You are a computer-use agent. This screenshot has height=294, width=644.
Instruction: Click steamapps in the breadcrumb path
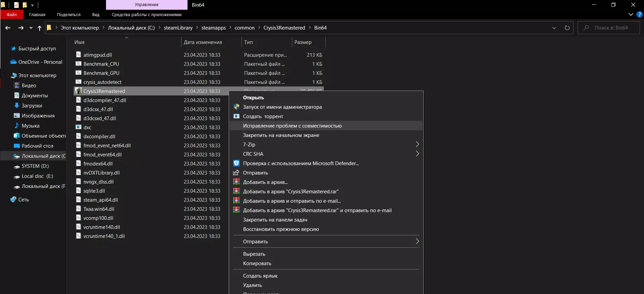point(213,28)
